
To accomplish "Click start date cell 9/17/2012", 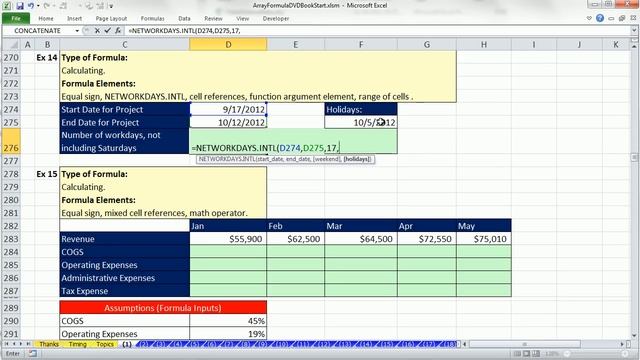I will (x=228, y=109).
